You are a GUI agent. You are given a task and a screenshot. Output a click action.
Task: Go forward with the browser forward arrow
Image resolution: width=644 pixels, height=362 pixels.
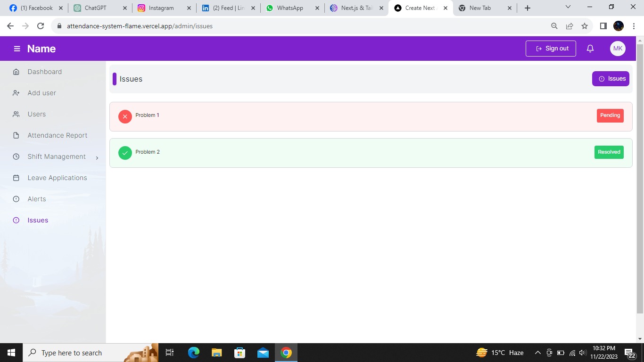coord(25,26)
